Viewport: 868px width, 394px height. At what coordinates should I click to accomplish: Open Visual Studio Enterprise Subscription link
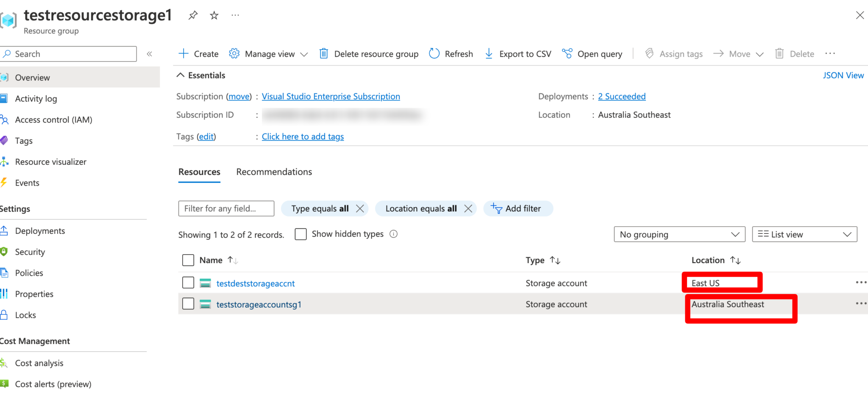331,96
